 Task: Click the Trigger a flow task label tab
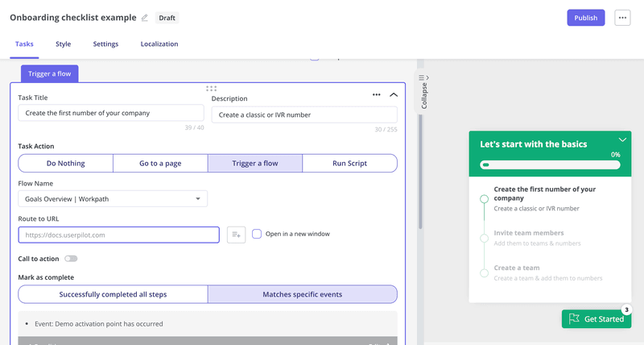click(x=50, y=73)
